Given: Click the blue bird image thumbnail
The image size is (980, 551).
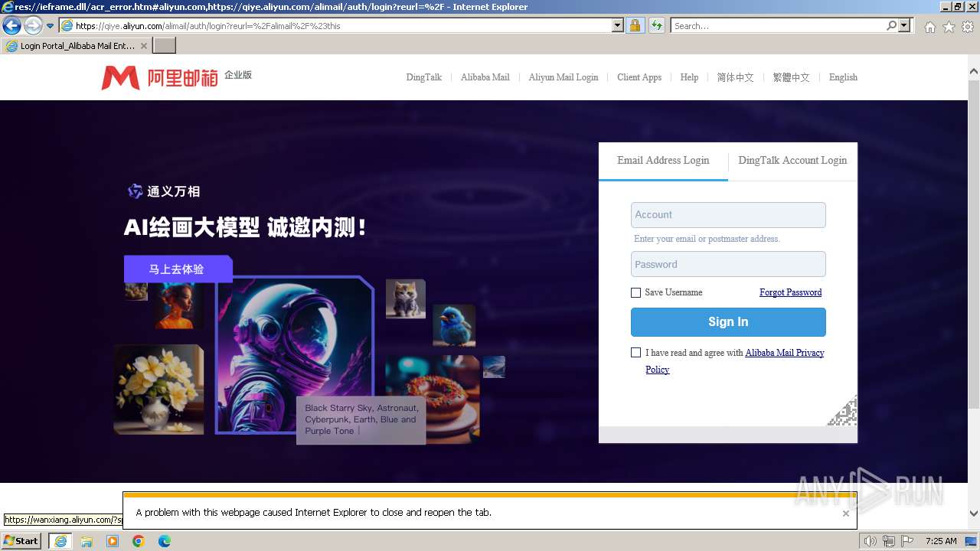Looking at the screenshot, I should coord(454,325).
